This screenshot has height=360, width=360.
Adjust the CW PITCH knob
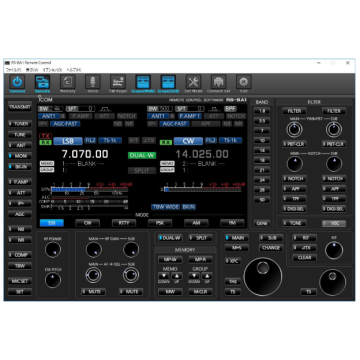click(53, 280)
